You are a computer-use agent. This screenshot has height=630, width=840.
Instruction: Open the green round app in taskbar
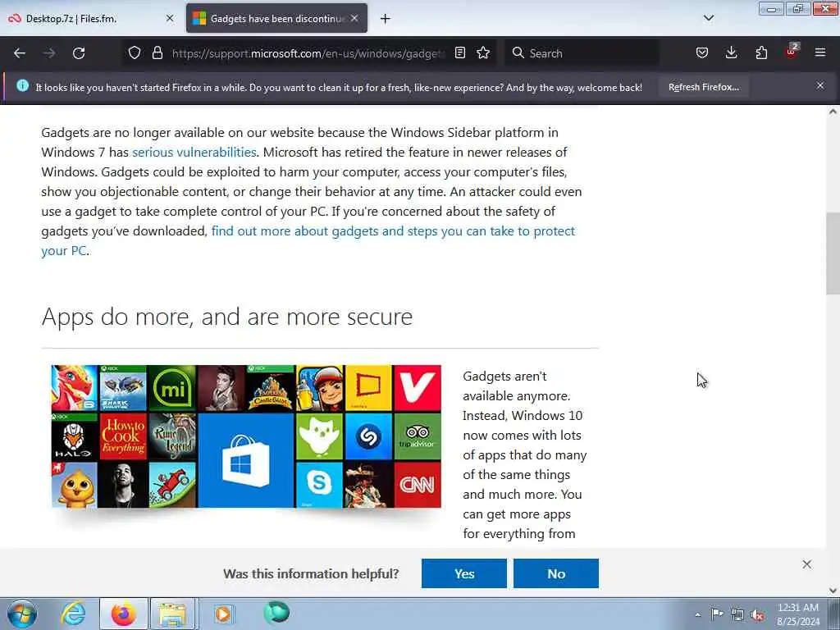pos(276,612)
